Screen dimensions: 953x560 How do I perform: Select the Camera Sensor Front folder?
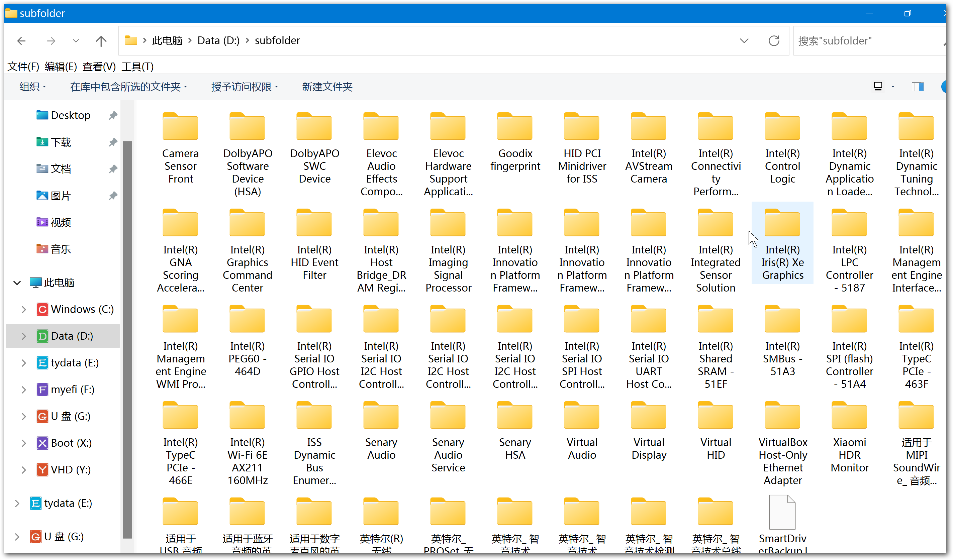(x=180, y=148)
